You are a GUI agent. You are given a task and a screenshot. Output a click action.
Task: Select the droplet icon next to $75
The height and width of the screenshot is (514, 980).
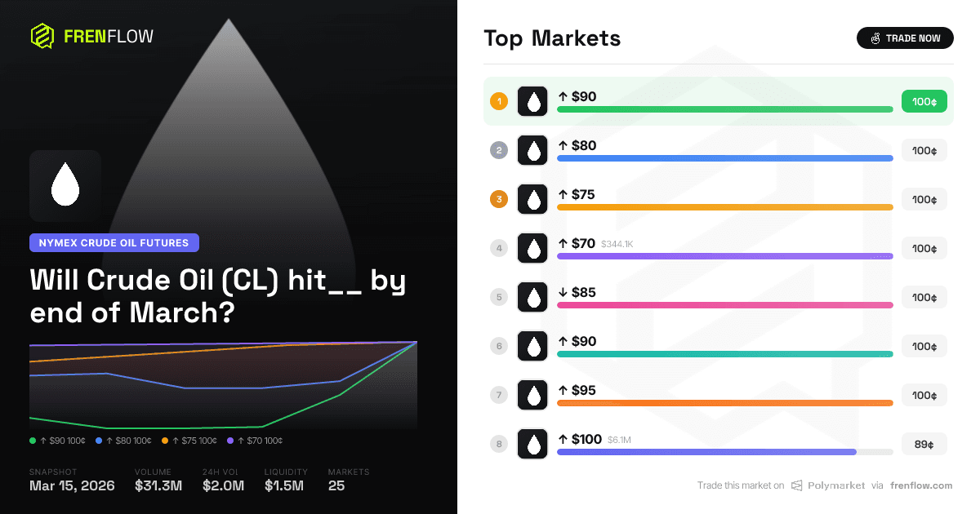pos(532,199)
